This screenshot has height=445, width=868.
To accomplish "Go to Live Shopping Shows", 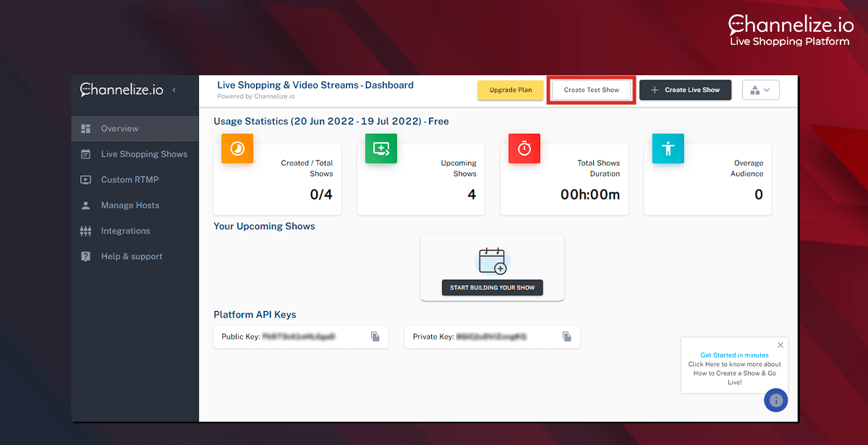I will (135, 154).
